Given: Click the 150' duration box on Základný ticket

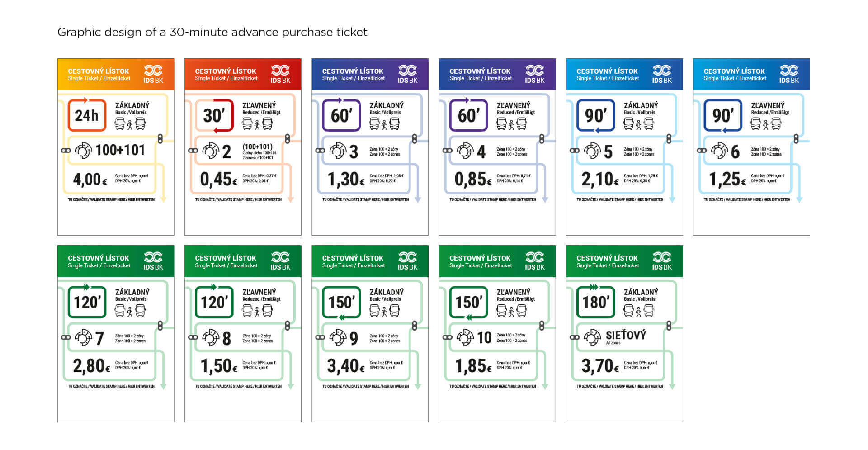Looking at the screenshot, I should coord(341,302).
